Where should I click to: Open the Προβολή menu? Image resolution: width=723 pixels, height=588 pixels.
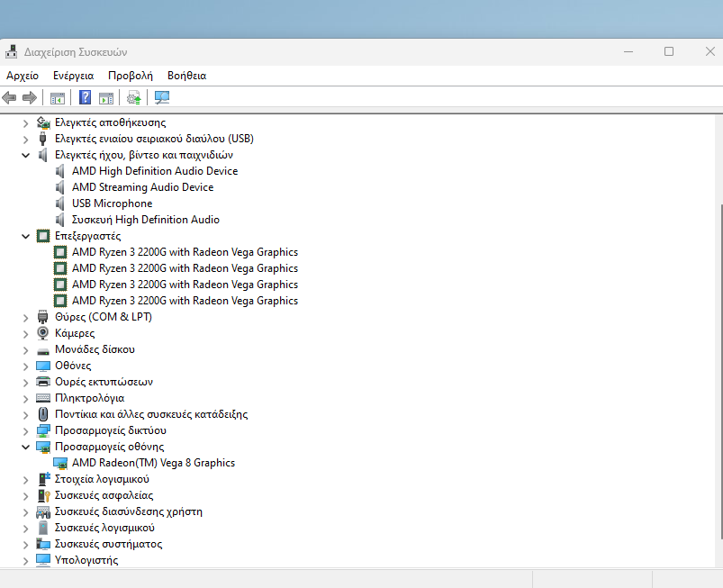(x=131, y=76)
